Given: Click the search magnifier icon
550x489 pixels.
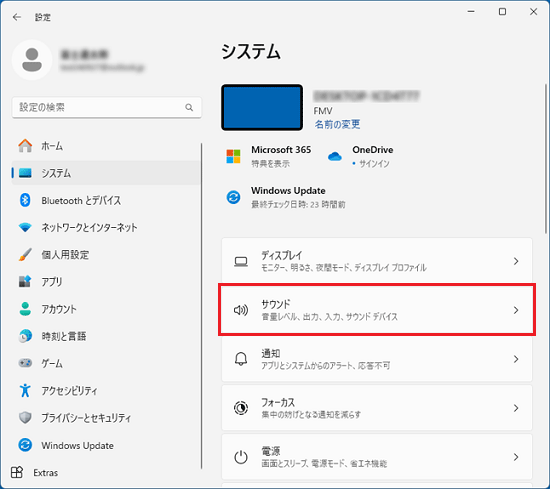Looking at the screenshot, I should (x=189, y=107).
